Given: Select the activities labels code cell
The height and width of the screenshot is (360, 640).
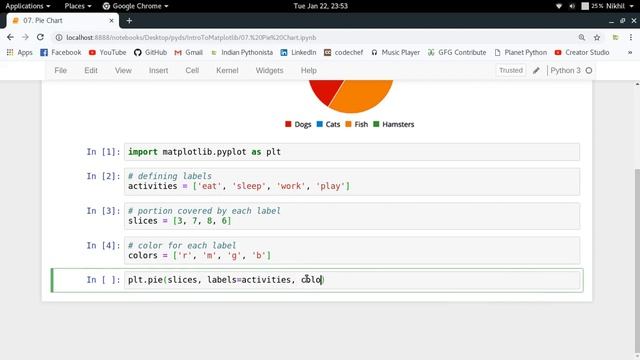Looking at the screenshot, I should tap(351, 181).
